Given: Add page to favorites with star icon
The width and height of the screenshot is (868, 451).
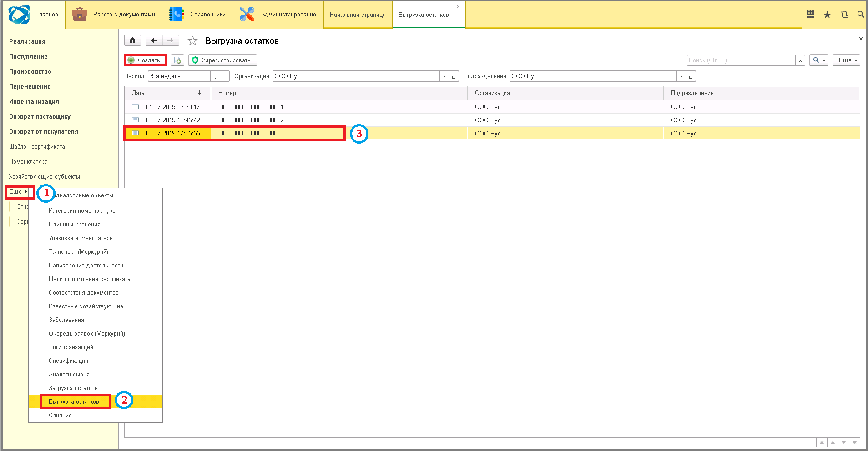Looking at the screenshot, I should (192, 41).
